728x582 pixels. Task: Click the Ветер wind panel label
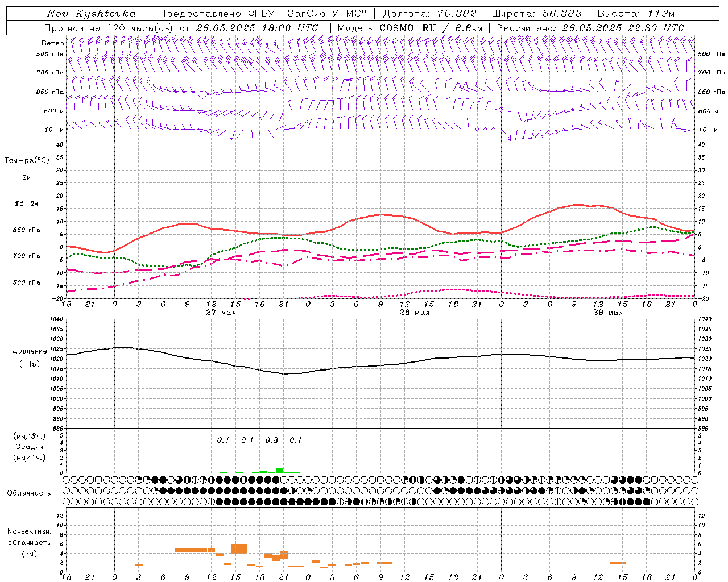point(52,43)
